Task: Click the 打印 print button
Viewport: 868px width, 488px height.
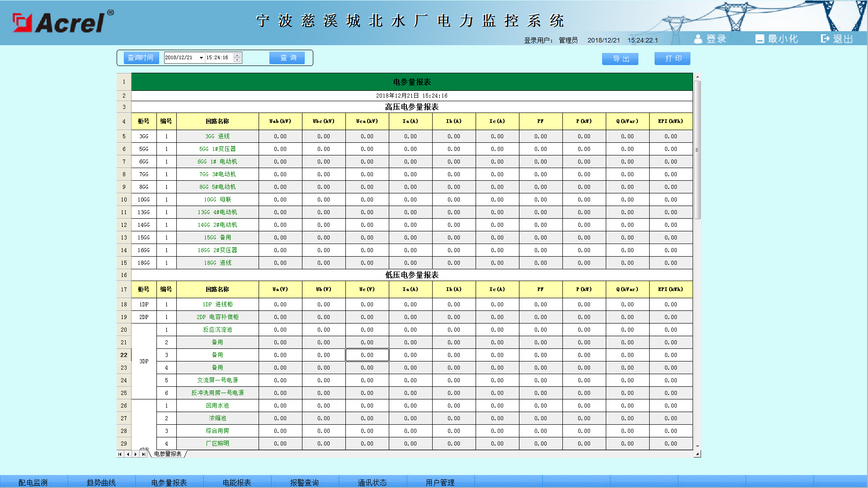Action: [x=672, y=59]
